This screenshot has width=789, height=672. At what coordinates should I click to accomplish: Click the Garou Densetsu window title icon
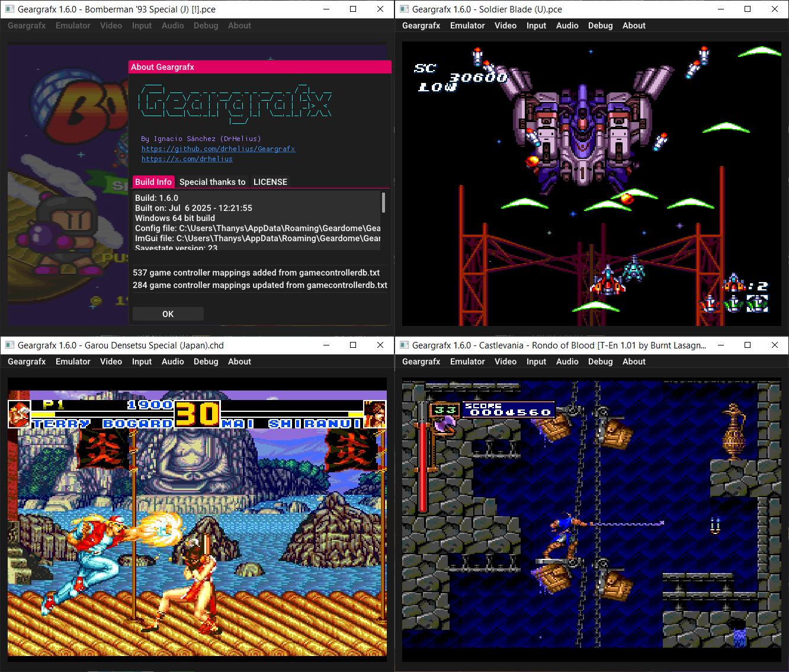pyautogui.click(x=9, y=345)
